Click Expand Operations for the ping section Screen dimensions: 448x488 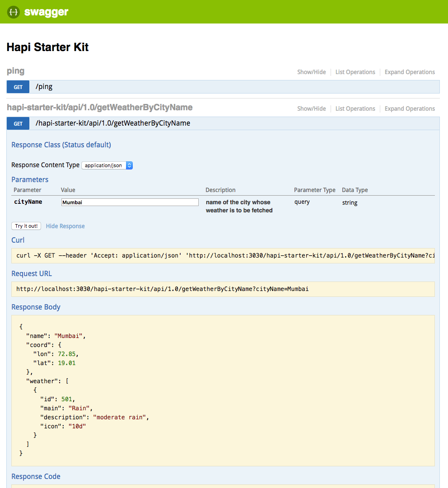(410, 72)
